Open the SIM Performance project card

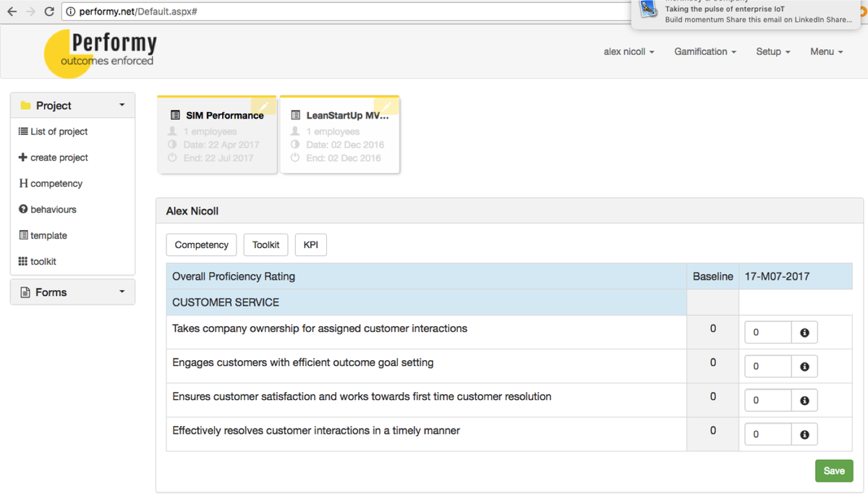217,135
